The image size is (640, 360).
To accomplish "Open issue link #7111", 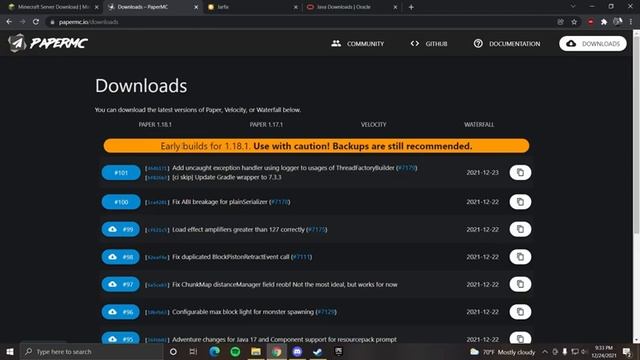I will [302, 257].
